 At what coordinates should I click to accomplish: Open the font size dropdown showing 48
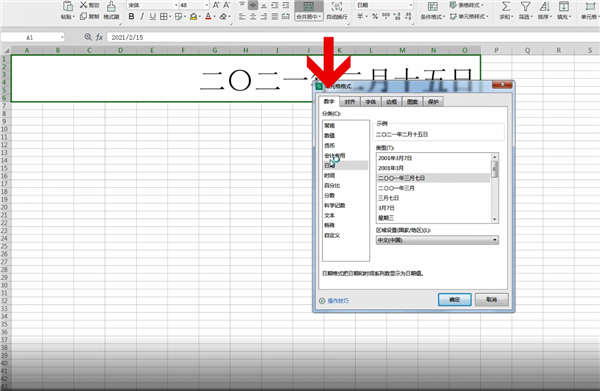coord(194,5)
